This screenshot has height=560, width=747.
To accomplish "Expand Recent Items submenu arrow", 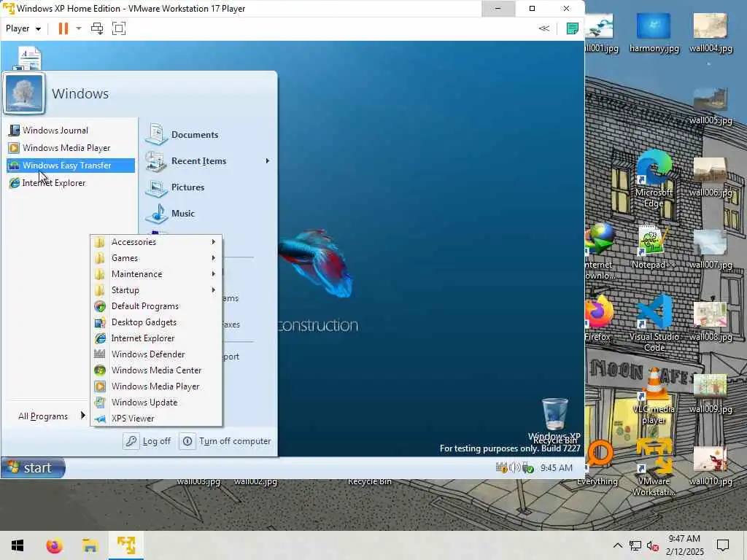I will [267, 161].
